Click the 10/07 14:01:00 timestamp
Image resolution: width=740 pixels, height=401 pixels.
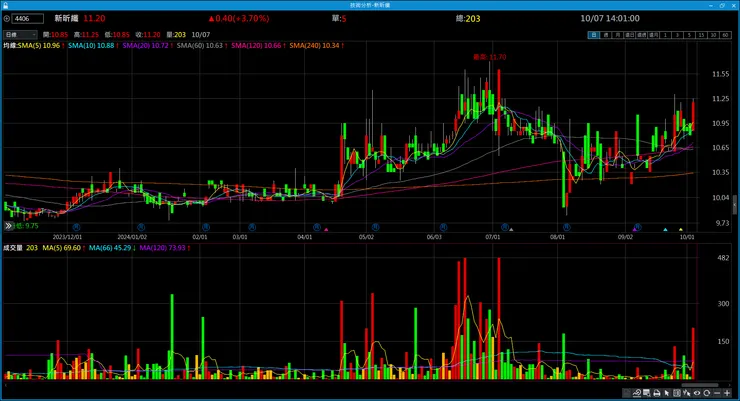[610, 18]
